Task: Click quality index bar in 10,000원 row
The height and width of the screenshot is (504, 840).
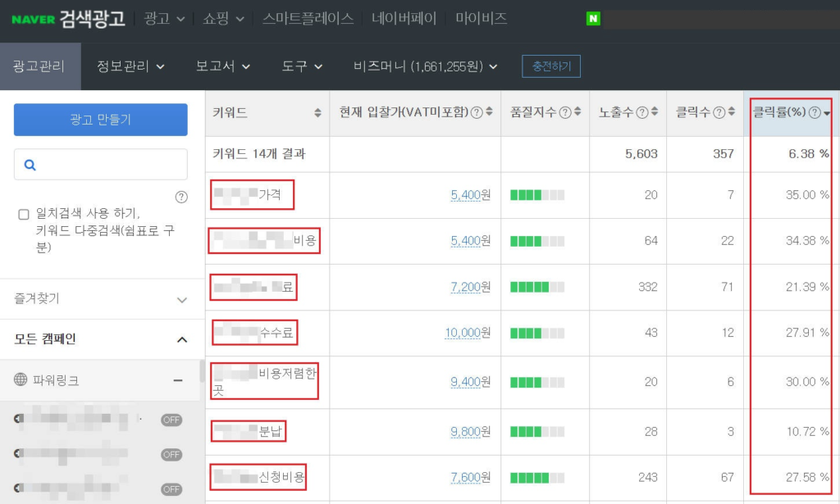Action: tap(537, 334)
